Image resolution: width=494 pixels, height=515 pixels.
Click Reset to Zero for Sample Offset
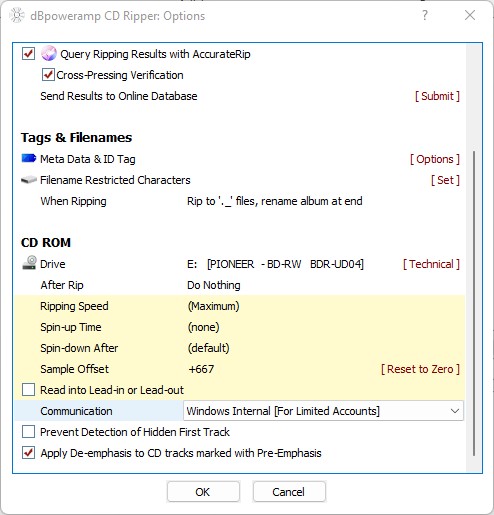(420, 369)
